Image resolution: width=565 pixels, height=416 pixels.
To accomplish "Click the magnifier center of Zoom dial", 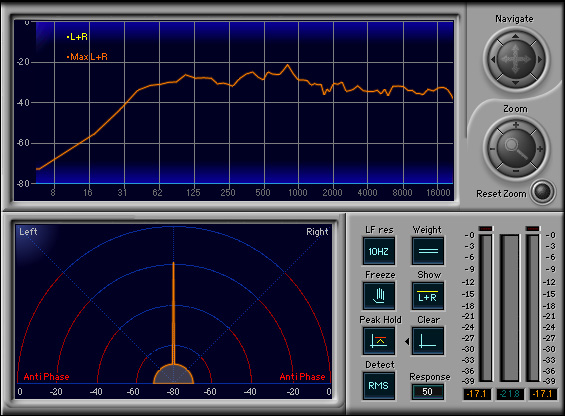I will coord(516,148).
